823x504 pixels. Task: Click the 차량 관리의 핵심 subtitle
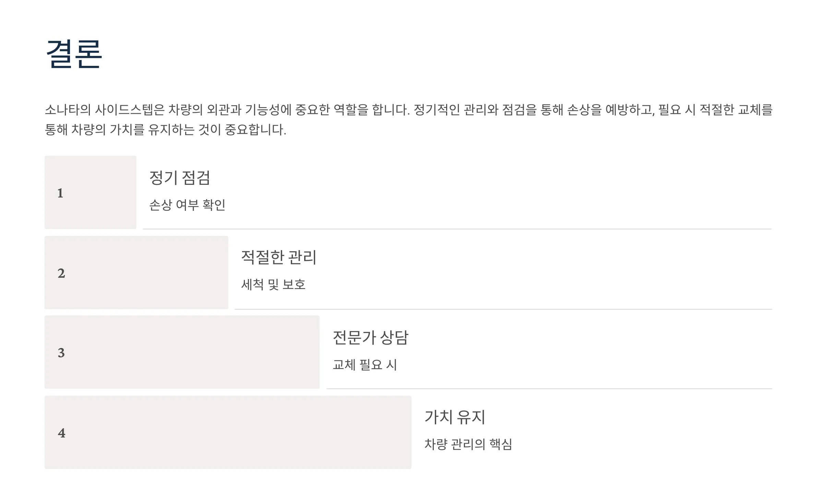pyautogui.click(x=468, y=444)
